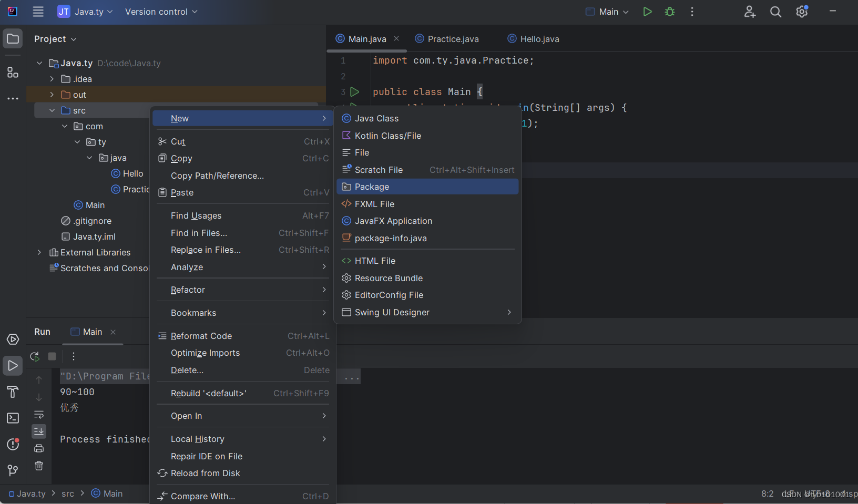Image resolution: width=858 pixels, height=504 pixels.
Task: Select Hello class in project tree
Action: (x=127, y=173)
